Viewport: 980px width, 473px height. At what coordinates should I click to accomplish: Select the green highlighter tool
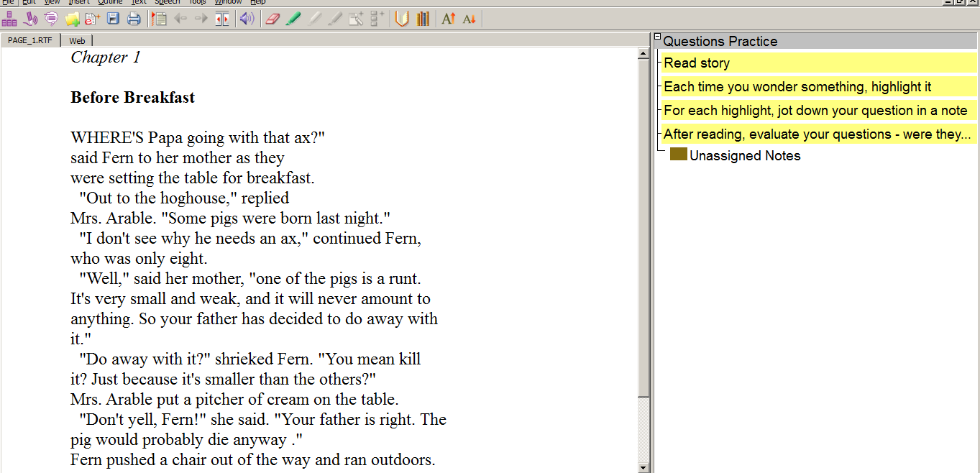[x=293, y=19]
